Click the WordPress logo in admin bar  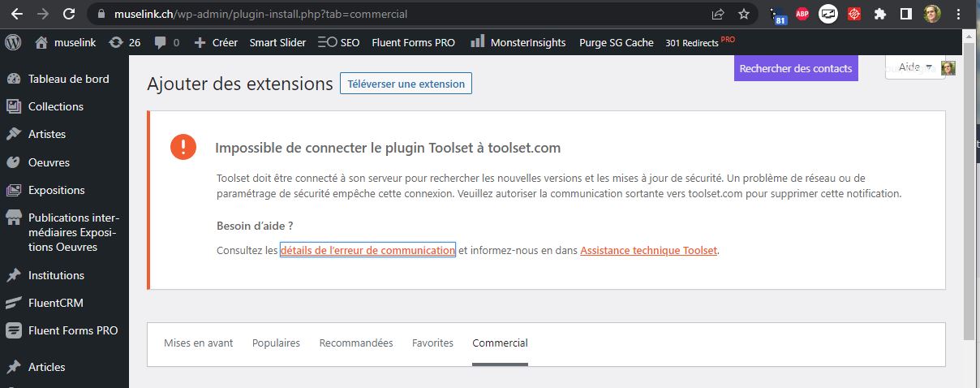point(12,42)
